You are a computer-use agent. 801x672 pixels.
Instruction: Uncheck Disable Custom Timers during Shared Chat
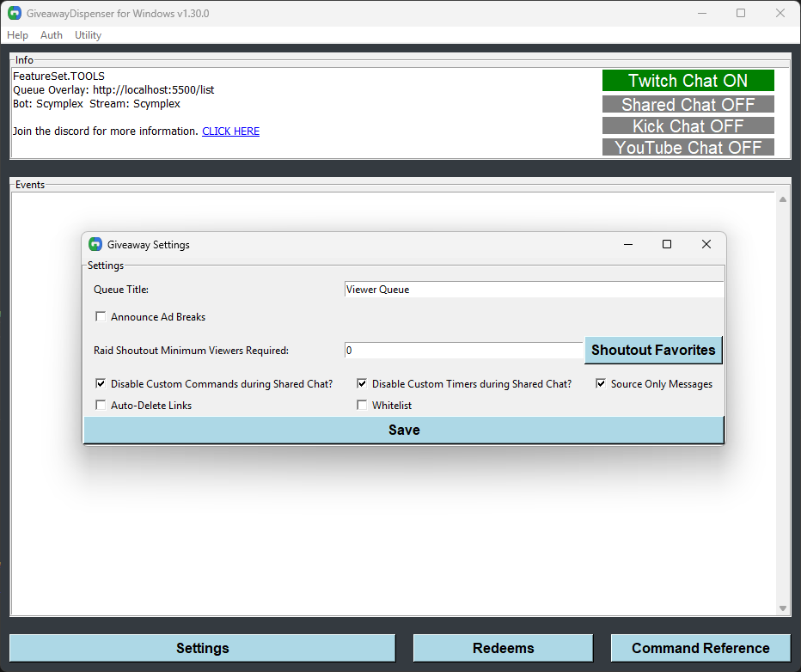pyautogui.click(x=362, y=383)
